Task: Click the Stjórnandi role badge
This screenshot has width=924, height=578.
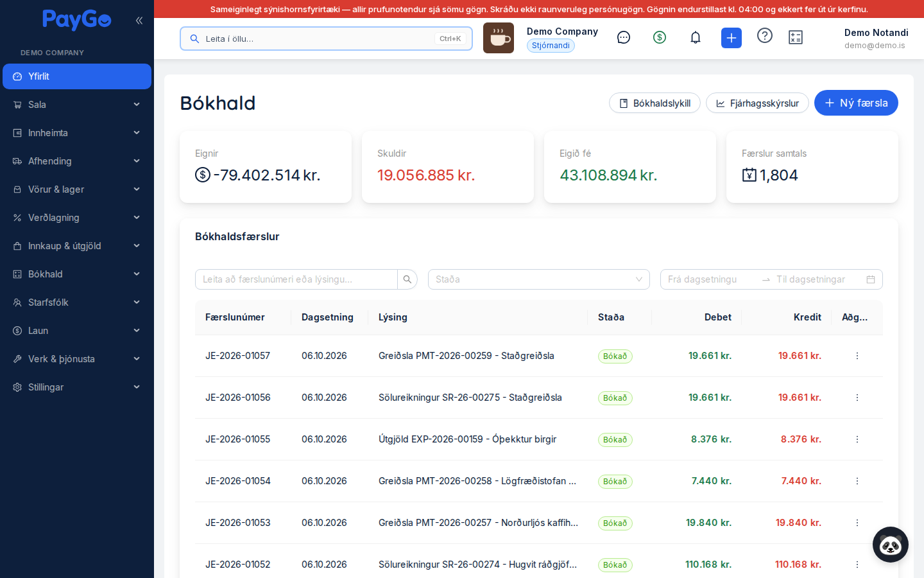Action: [x=551, y=46]
